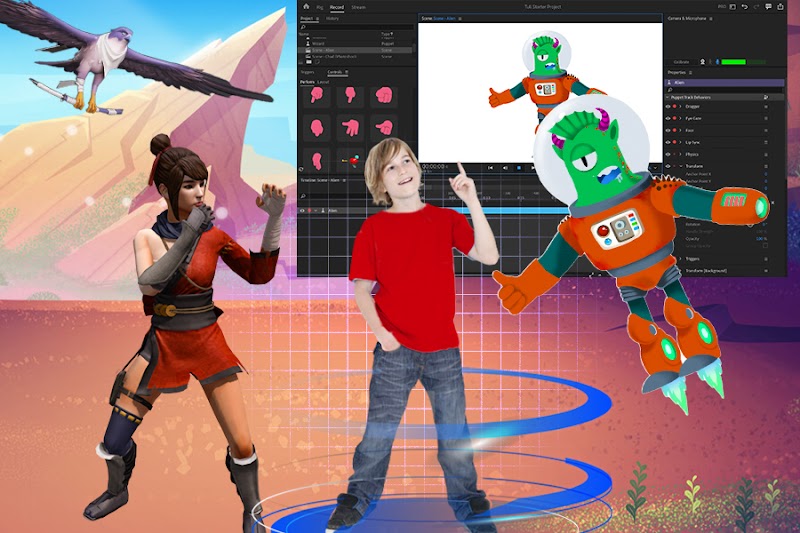Click the scene timecode display
Image resolution: width=800 pixels, height=533 pixels.
click(435, 167)
